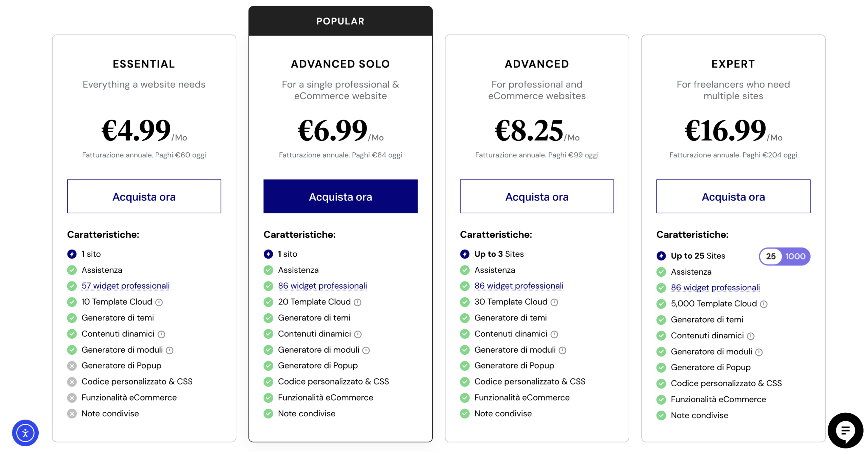Click info icon beside Advanced Generatore di moduli
The image size is (868, 452).
coord(562,350)
